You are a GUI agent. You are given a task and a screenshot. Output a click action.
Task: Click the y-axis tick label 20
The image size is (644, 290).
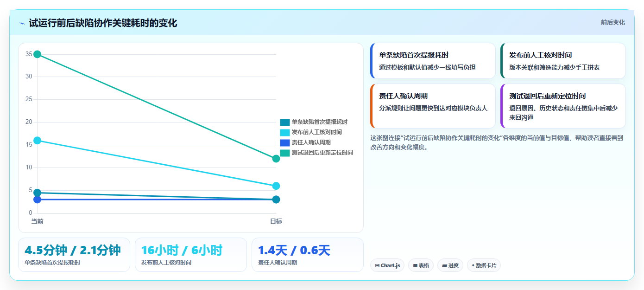(x=29, y=122)
